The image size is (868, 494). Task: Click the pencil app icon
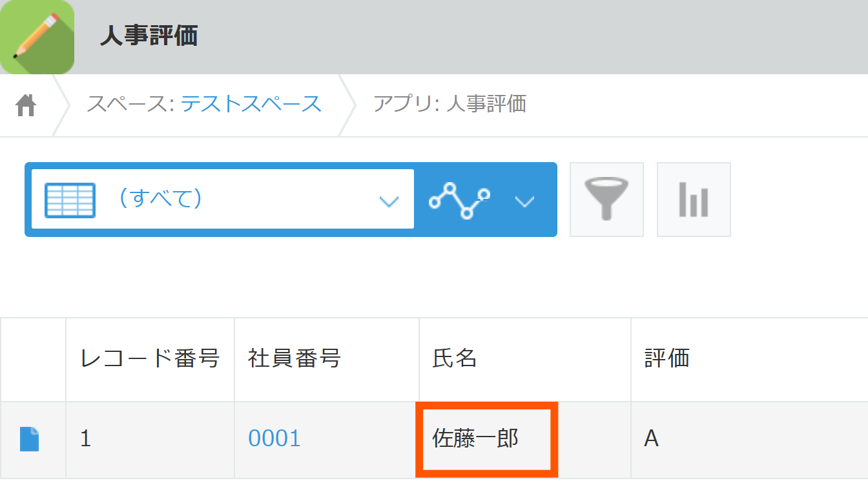[37, 37]
